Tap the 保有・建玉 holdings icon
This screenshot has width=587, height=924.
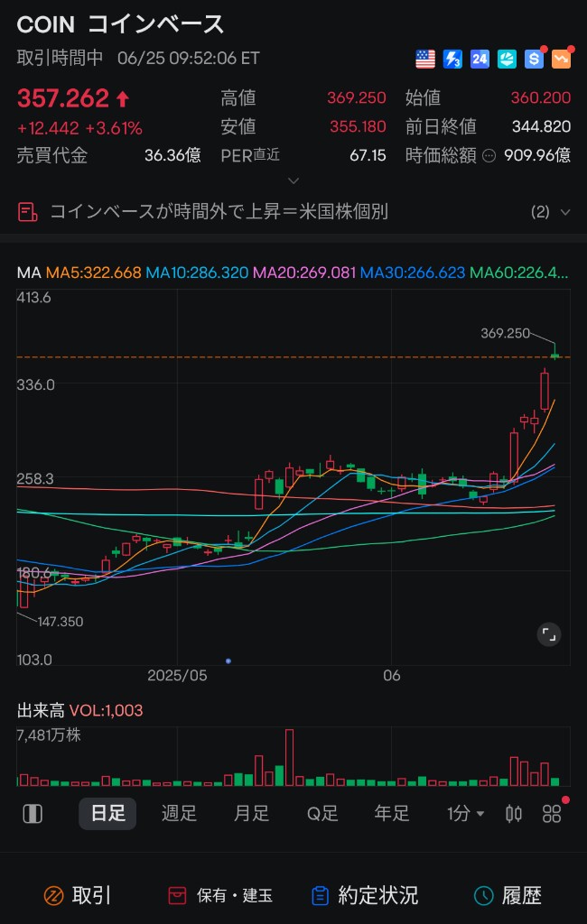178,896
